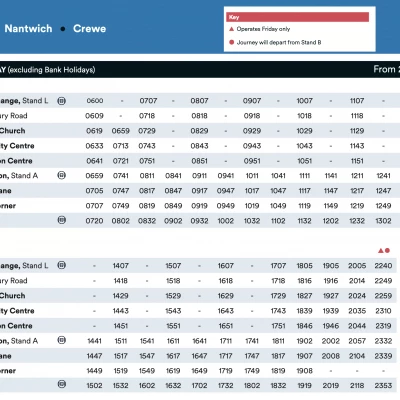This screenshot has height=400, width=400.
Task: Select the 1707 time cell
Action: pyautogui.click(x=278, y=266)
